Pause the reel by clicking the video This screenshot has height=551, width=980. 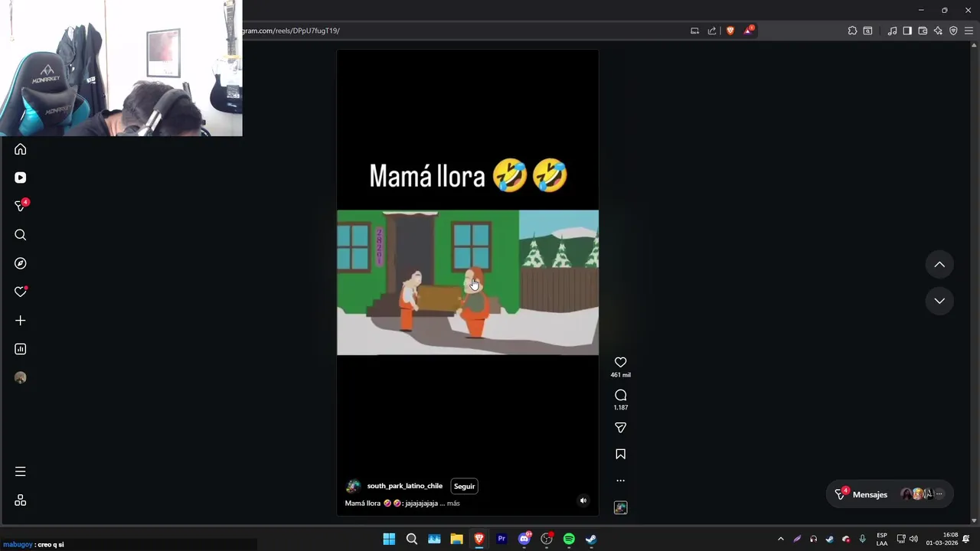468,282
